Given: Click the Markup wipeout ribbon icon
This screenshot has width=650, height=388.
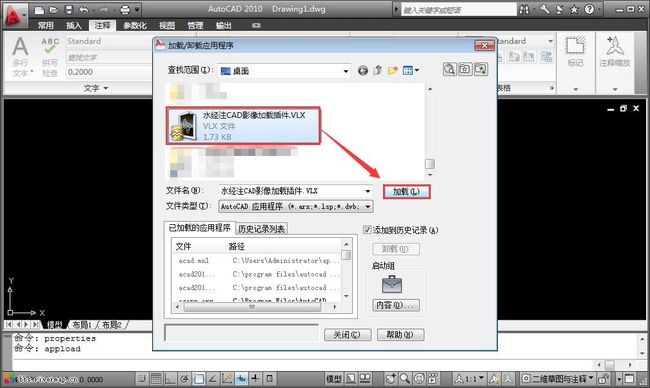Looking at the screenshot, I should pos(575,46).
